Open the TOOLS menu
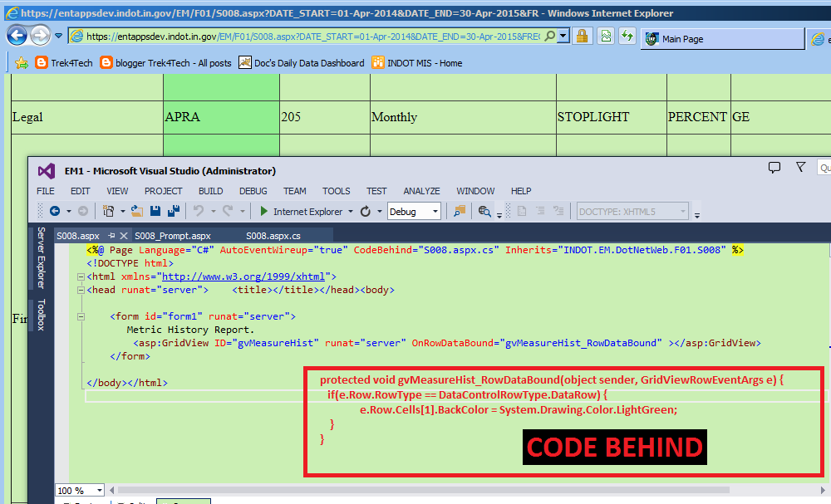The width and height of the screenshot is (831, 504). 336,191
